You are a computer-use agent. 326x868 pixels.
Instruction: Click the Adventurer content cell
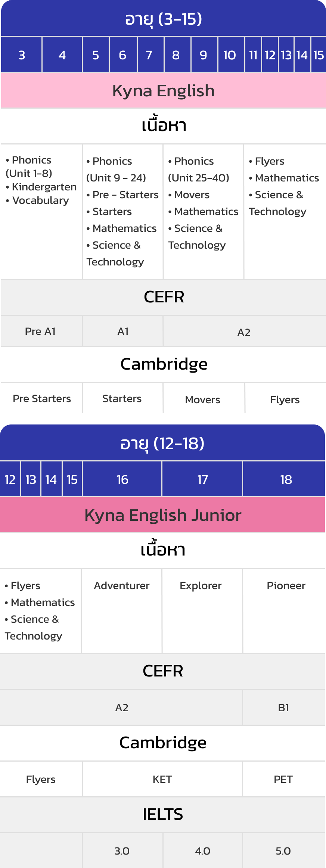click(122, 611)
